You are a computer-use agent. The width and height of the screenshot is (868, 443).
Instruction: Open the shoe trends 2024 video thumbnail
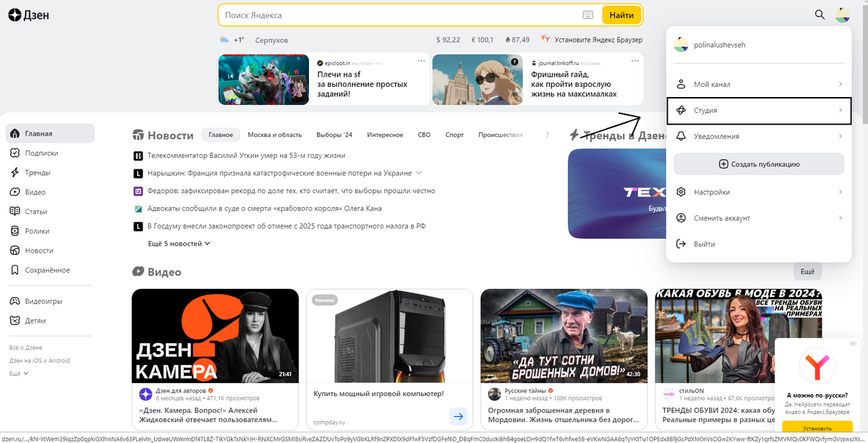(x=739, y=336)
